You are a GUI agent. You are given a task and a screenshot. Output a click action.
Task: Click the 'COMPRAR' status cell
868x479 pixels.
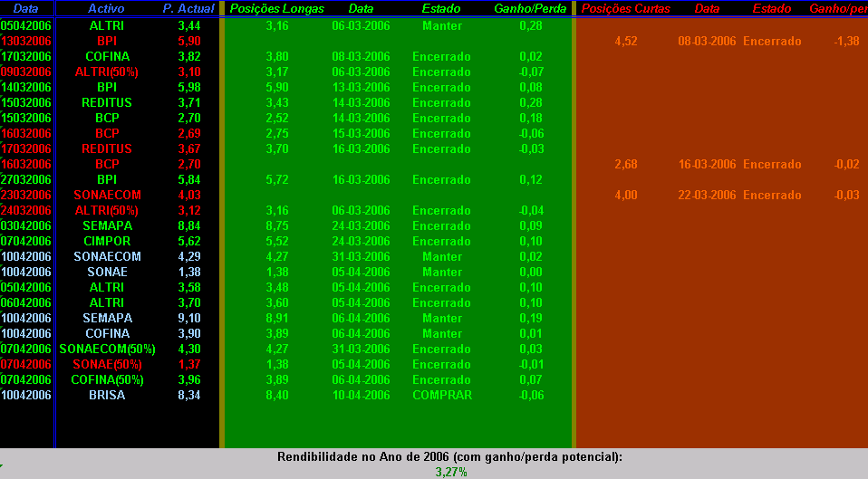pyautogui.click(x=442, y=395)
